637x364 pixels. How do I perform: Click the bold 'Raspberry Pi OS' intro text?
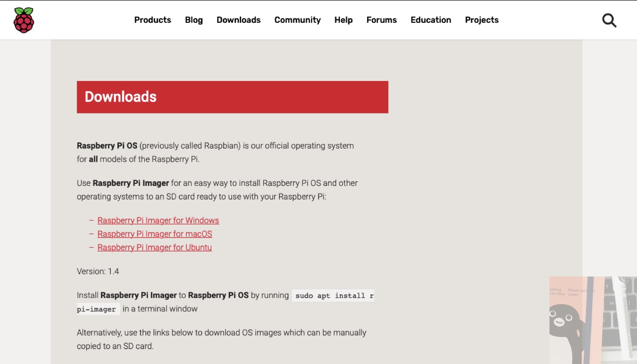point(107,146)
